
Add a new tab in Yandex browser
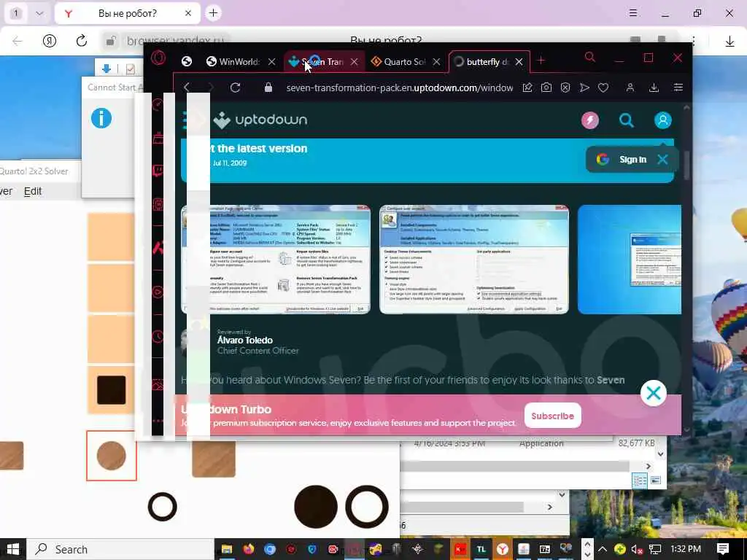213,13
